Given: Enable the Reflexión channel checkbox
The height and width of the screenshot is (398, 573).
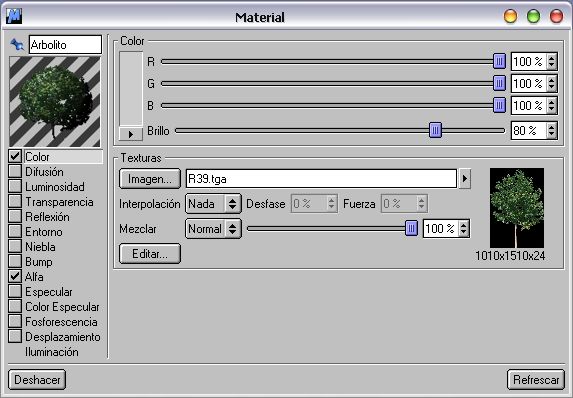Looking at the screenshot, I should coord(15,216).
